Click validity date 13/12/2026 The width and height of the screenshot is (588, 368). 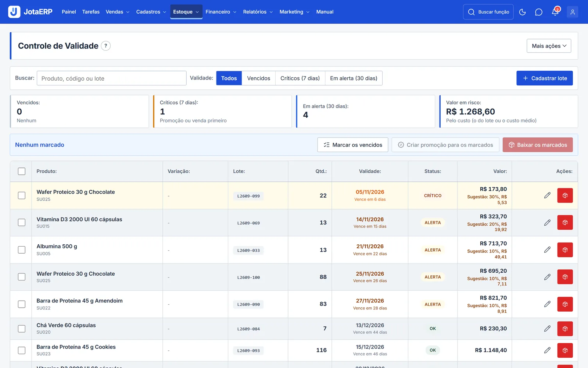coord(370,325)
